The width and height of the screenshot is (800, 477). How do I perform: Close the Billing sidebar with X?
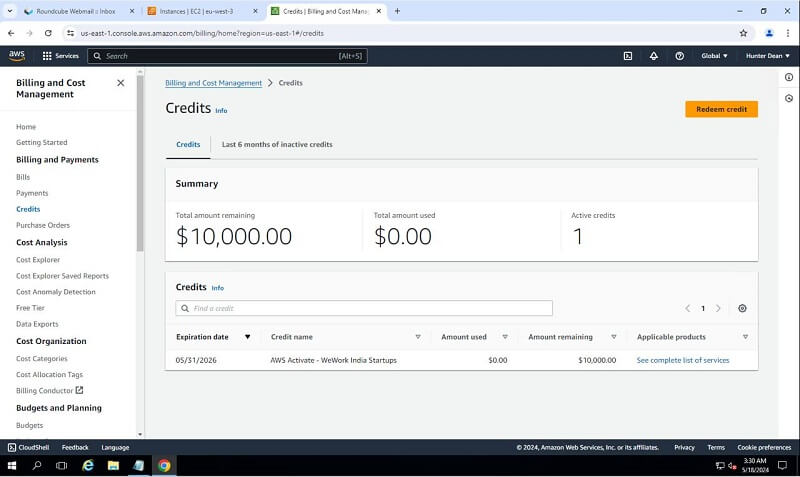121,83
